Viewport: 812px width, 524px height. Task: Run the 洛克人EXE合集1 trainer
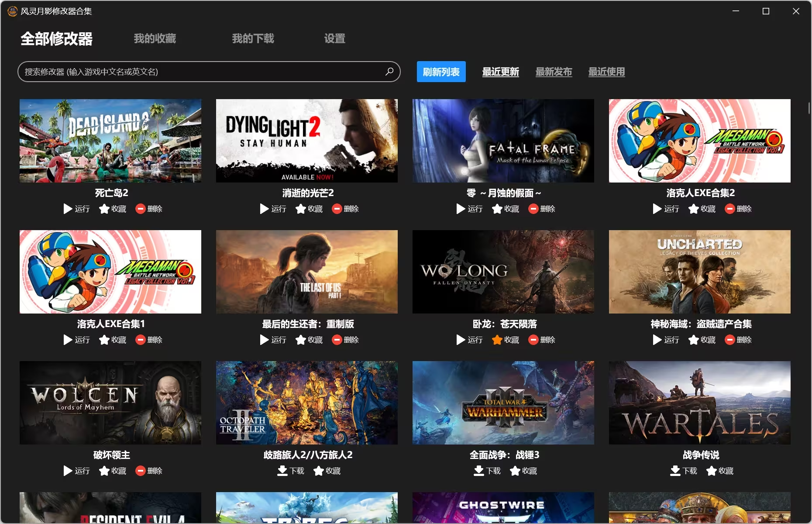point(77,340)
